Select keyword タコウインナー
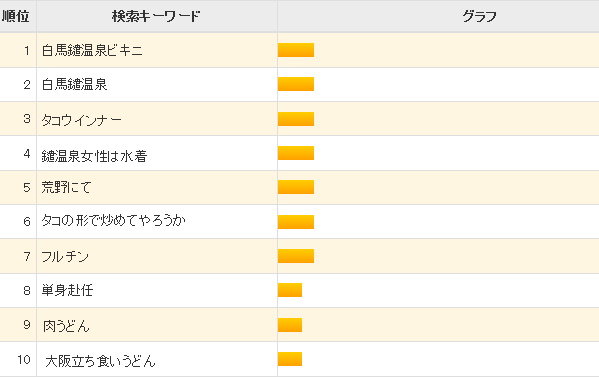This screenshot has width=599, height=378. point(82,120)
